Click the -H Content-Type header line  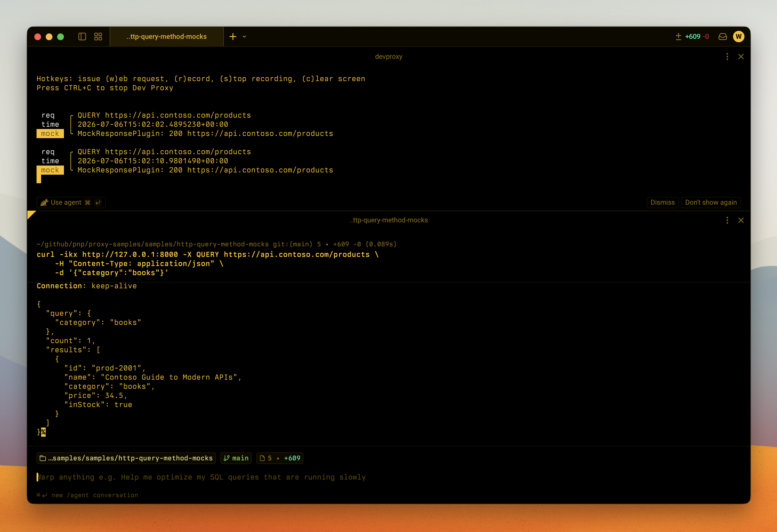click(x=139, y=263)
